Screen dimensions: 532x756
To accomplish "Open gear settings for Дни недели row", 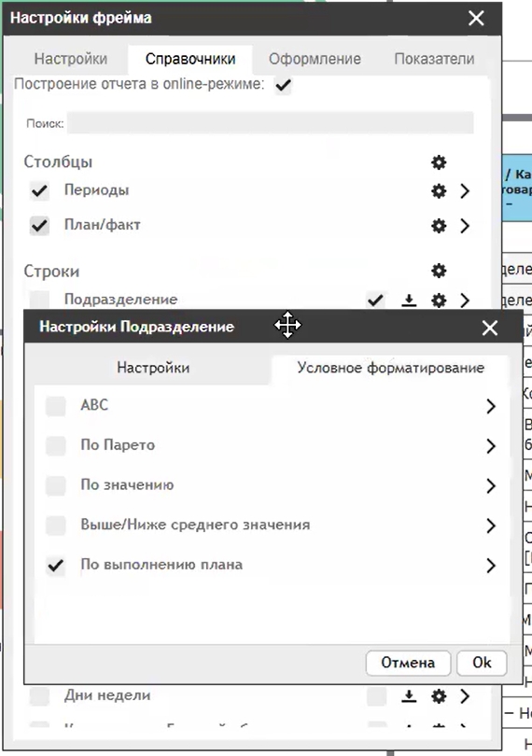I will tap(439, 695).
